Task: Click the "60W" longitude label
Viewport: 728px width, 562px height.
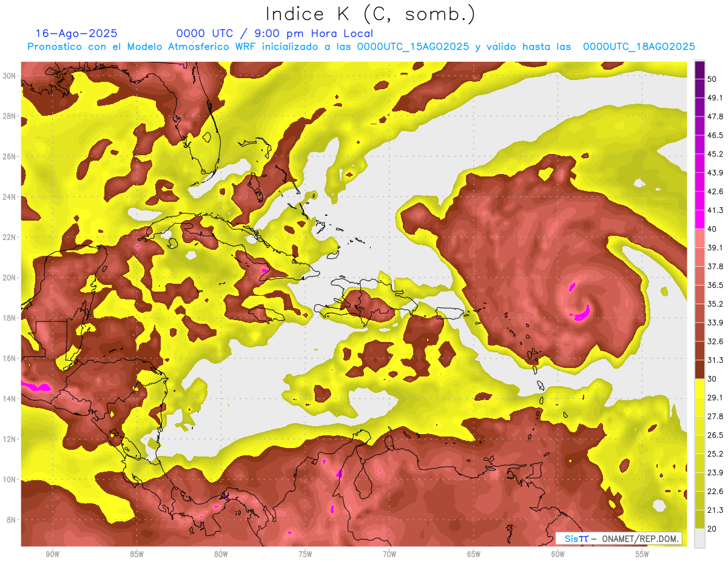Action: (558, 554)
